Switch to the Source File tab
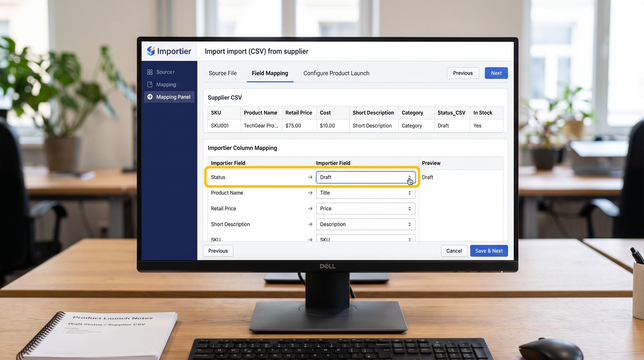 point(223,73)
